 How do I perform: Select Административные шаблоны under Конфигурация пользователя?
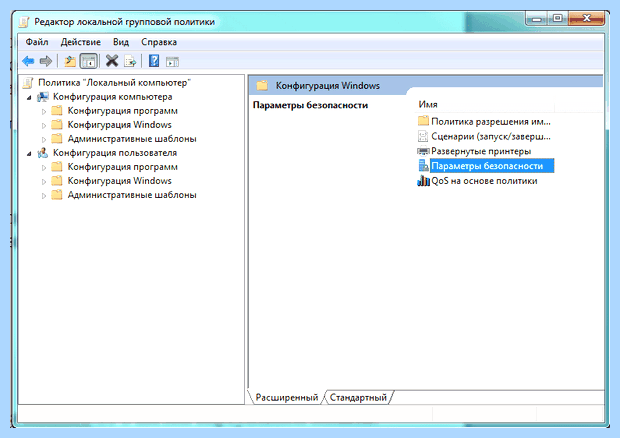[132, 195]
